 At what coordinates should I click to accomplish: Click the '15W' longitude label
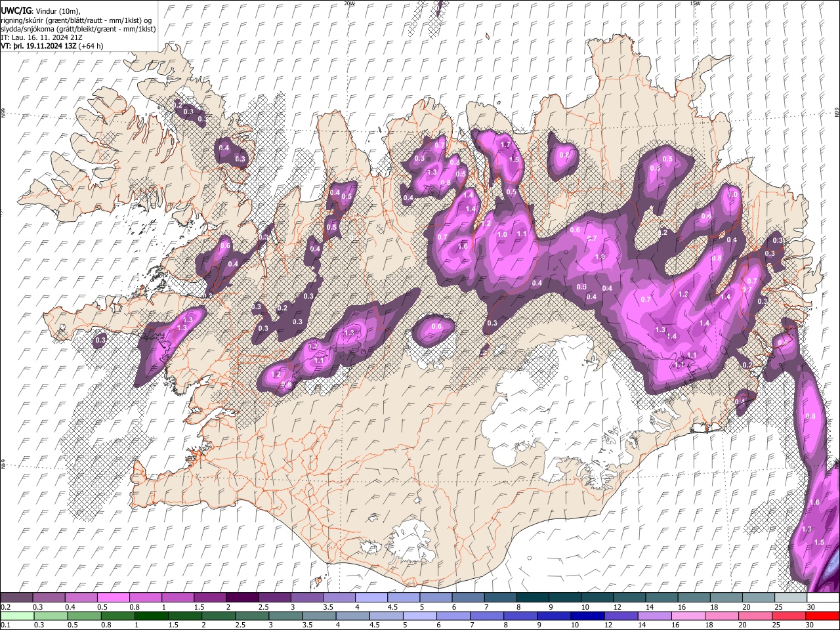694,3
